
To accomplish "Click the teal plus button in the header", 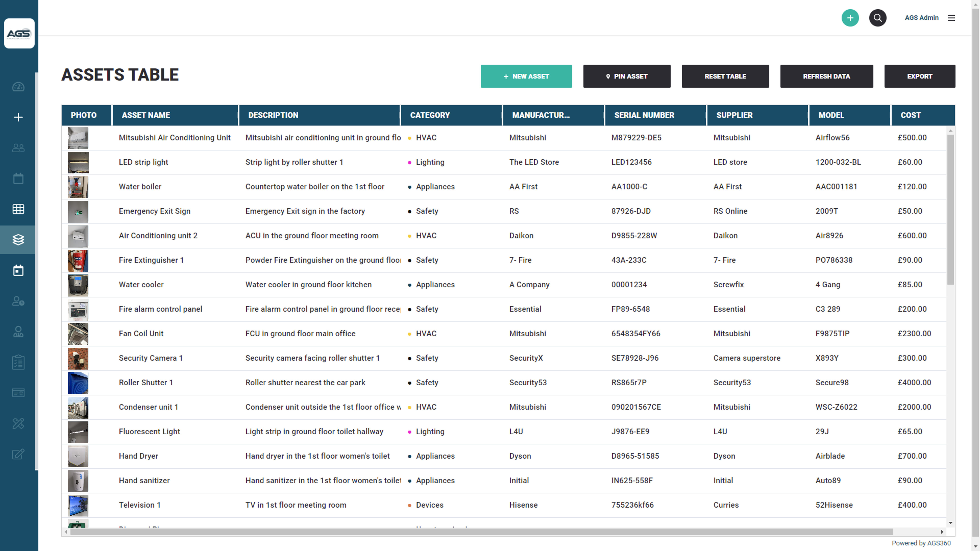I will (850, 18).
